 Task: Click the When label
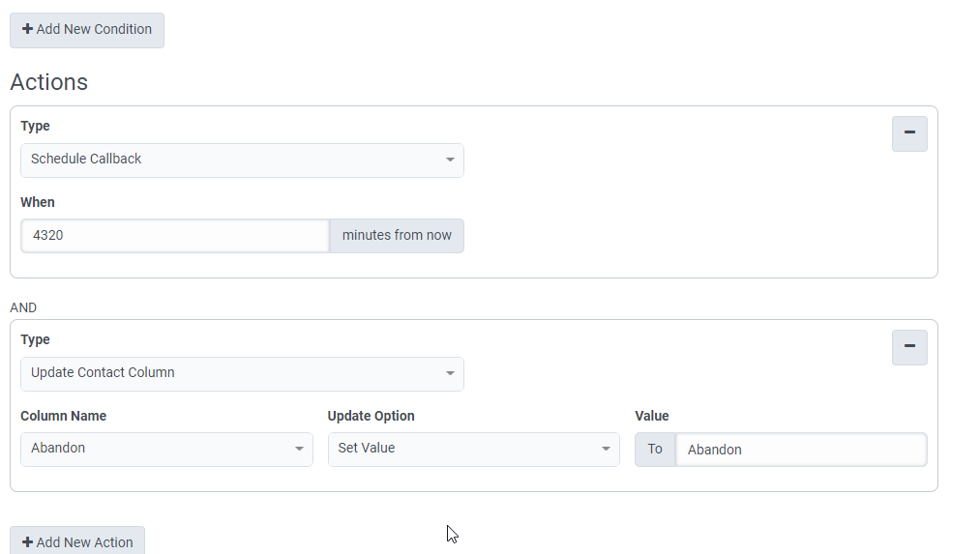coord(38,202)
